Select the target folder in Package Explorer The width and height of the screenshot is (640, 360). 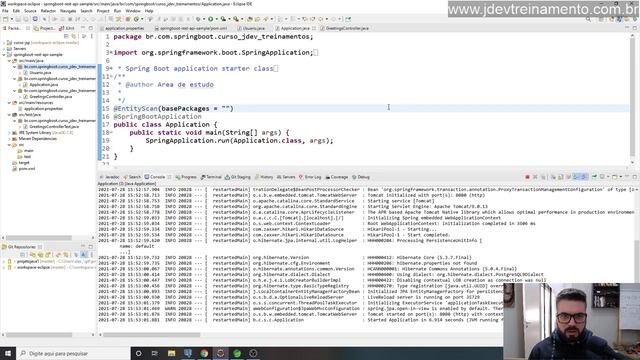click(20, 162)
